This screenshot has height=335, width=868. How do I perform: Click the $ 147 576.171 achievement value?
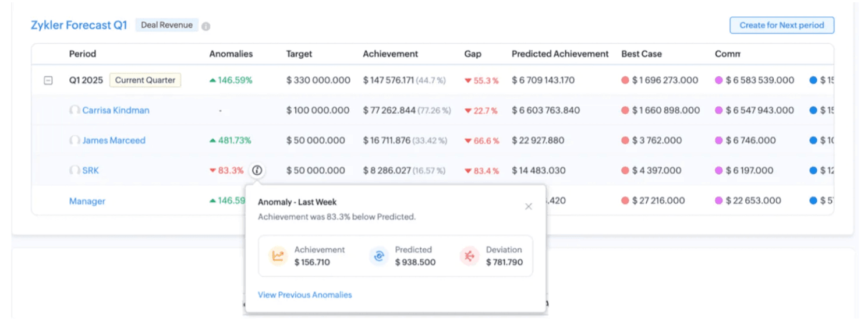pyautogui.click(x=389, y=80)
